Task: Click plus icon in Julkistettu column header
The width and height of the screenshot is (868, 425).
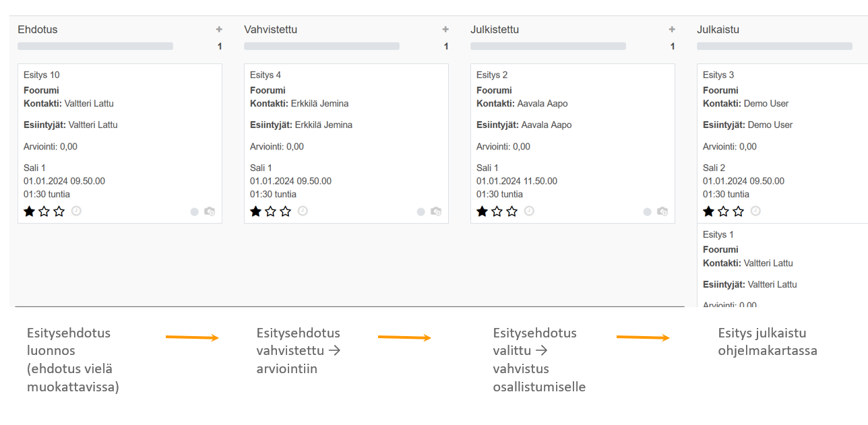Action: [672, 30]
